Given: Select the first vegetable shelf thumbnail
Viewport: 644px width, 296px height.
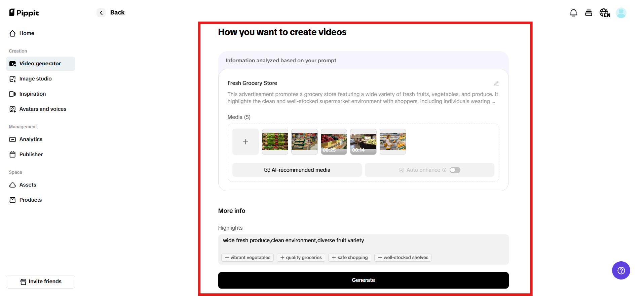Looking at the screenshot, I should (275, 142).
